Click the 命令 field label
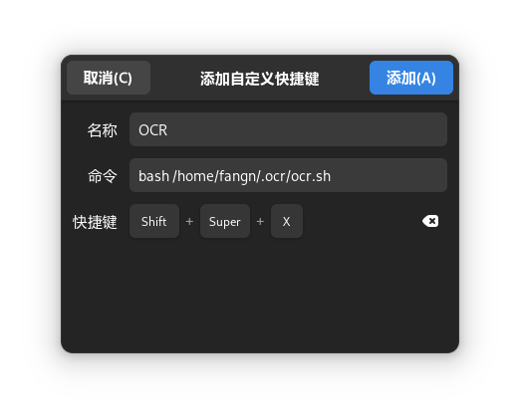The height and width of the screenshot is (420, 520). click(102, 176)
